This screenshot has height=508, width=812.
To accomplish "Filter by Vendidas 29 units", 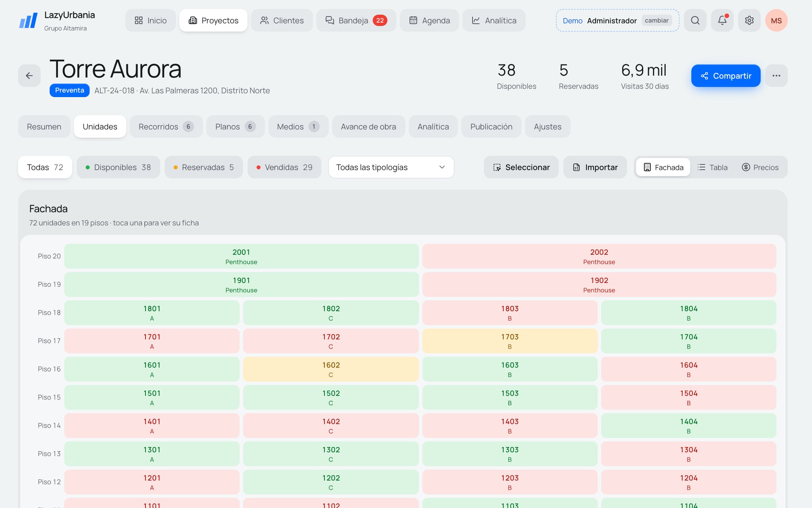I will [x=284, y=167].
